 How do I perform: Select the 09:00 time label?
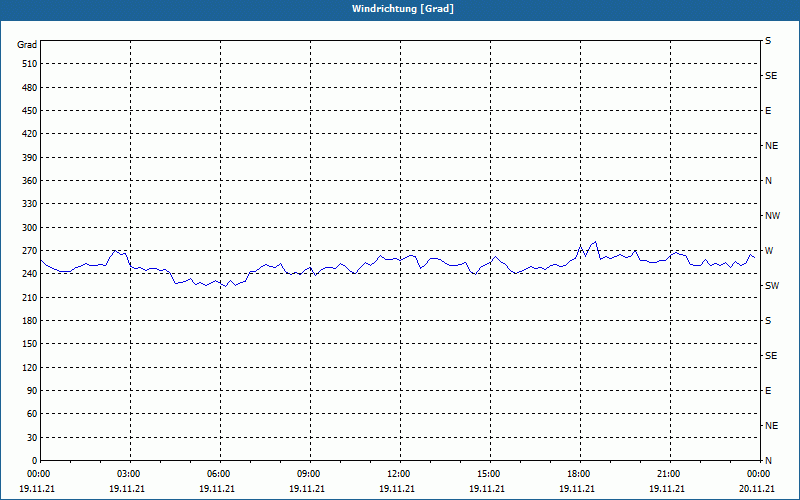click(309, 474)
